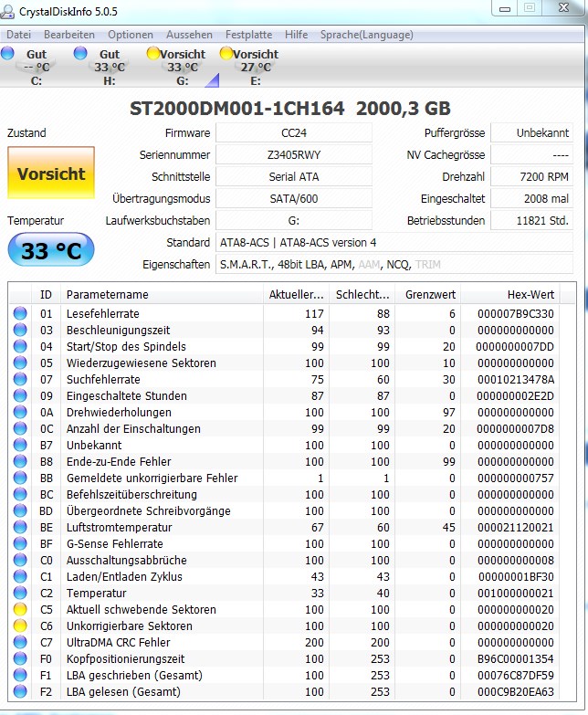Click the Betriebsstunden 11821 Std. field
588x715 pixels.
pos(531,221)
